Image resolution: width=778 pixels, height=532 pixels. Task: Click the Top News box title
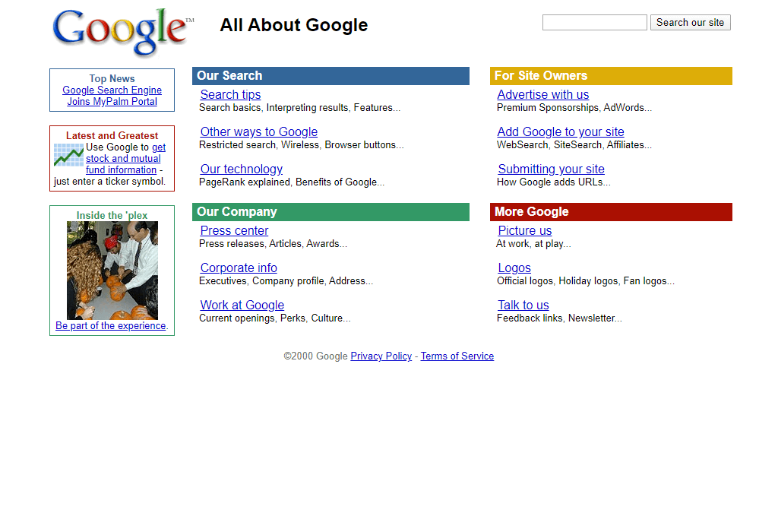tap(112, 78)
